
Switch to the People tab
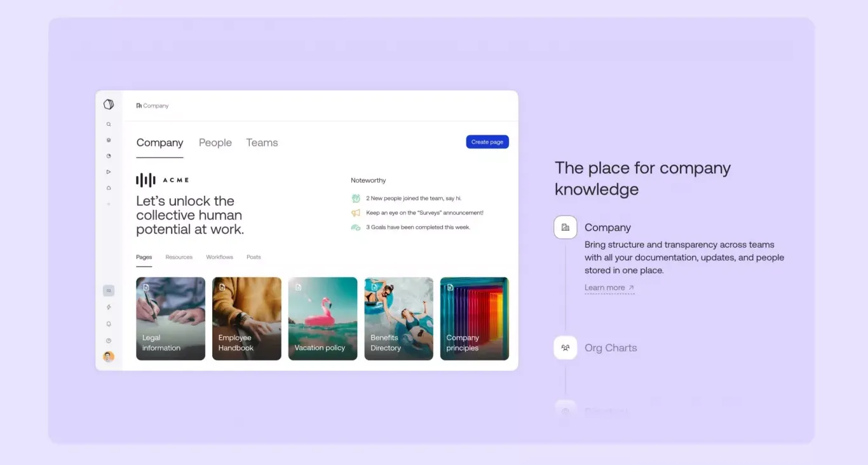point(215,143)
